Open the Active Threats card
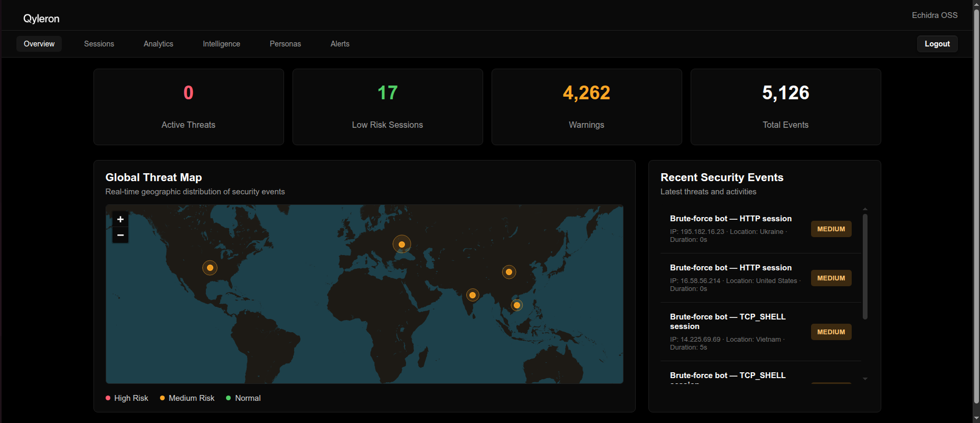The height and width of the screenshot is (423, 980). click(189, 107)
